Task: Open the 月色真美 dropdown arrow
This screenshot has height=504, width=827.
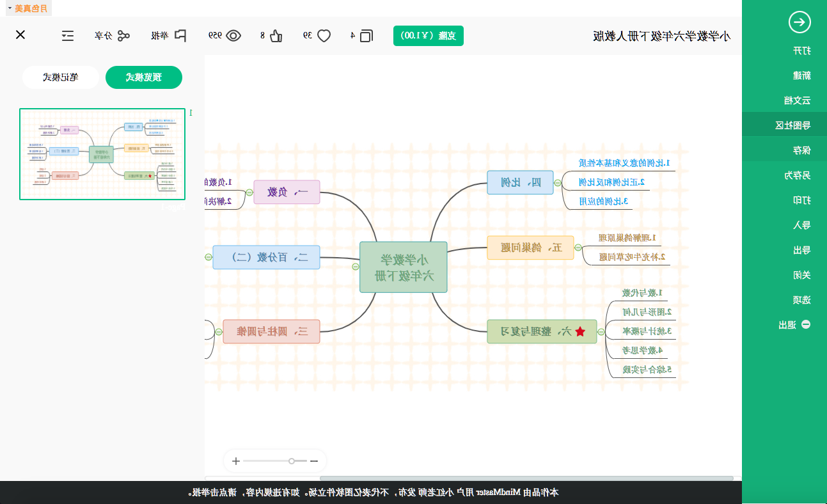Action: coord(10,8)
